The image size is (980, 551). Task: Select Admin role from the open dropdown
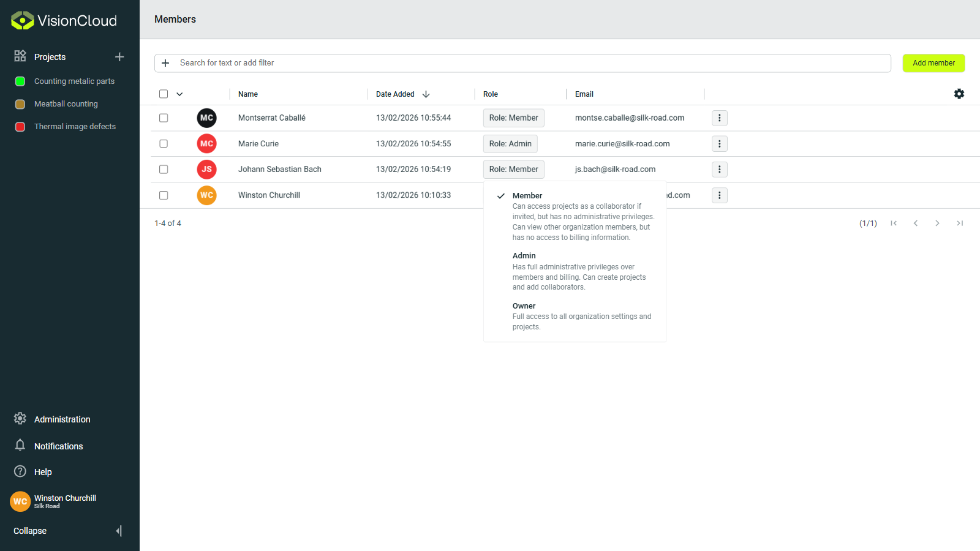(524, 255)
